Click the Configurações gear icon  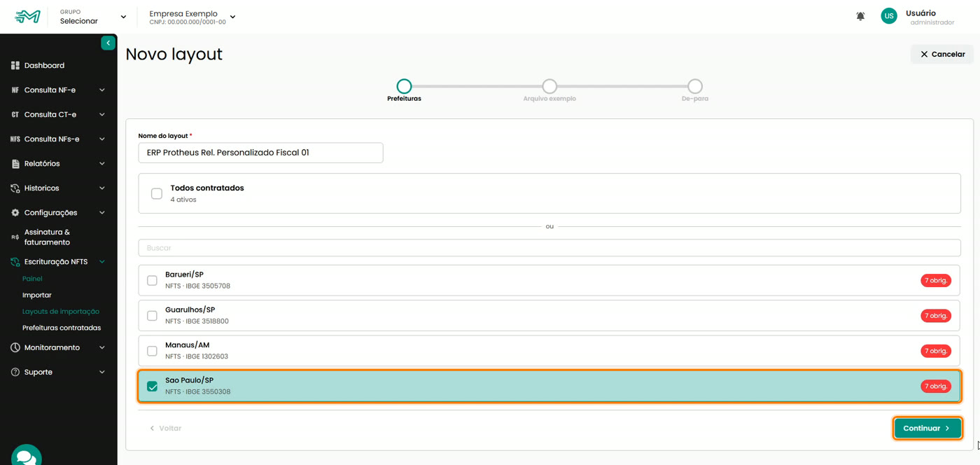pos(15,212)
